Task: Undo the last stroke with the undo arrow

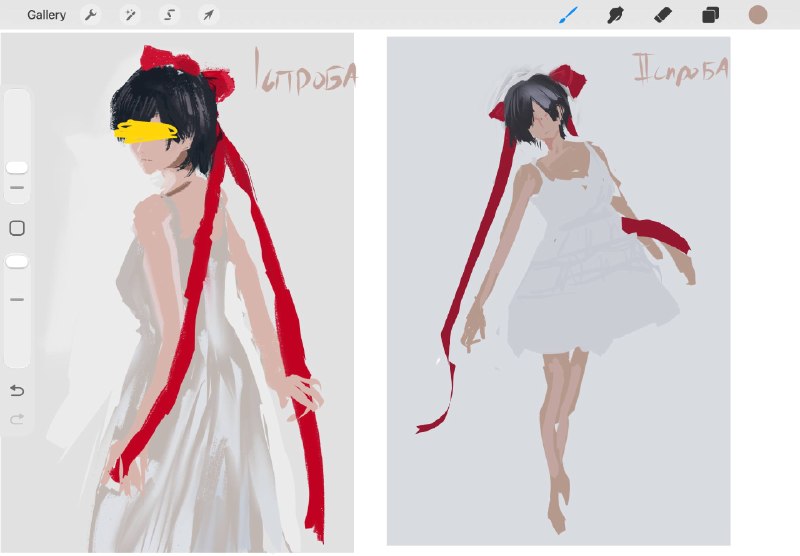Action: point(17,391)
